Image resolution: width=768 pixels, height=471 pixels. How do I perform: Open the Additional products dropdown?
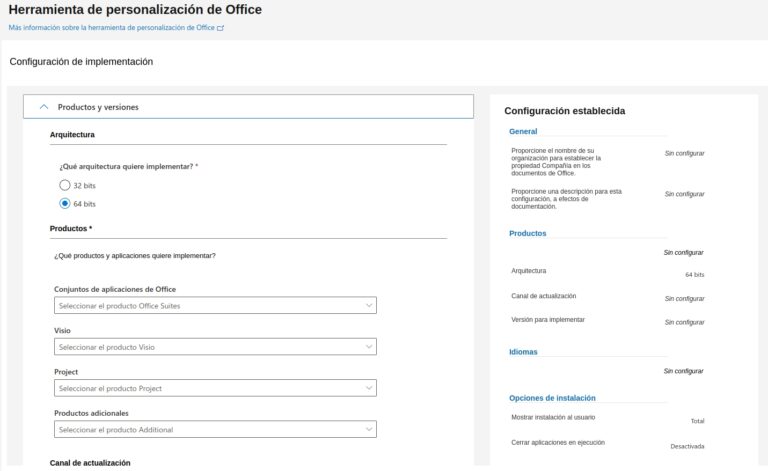point(215,429)
